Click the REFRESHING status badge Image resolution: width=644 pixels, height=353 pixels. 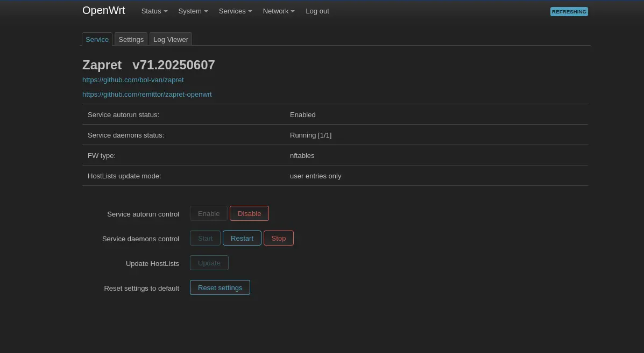[569, 11]
